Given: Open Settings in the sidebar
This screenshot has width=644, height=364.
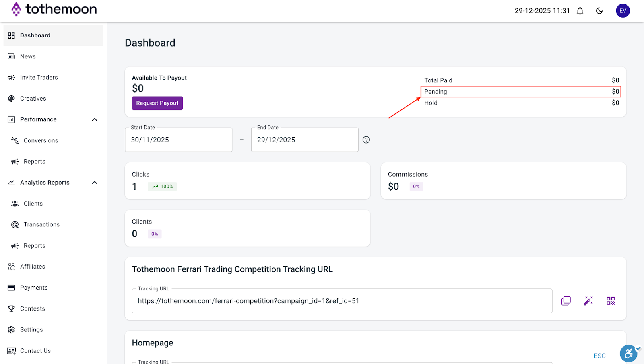Looking at the screenshot, I should pyautogui.click(x=54, y=329).
